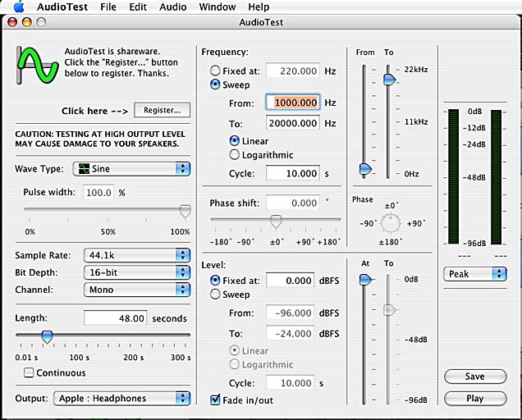Click the Level To vertical slider thumb
Viewport: 522px width, 420px height.
pos(389,310)
